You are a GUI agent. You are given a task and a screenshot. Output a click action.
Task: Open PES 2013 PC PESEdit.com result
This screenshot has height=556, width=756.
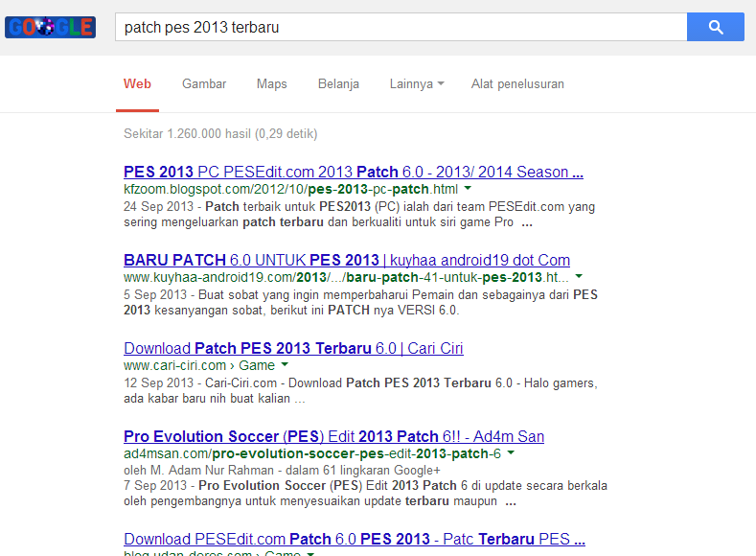tap(353, 173)
